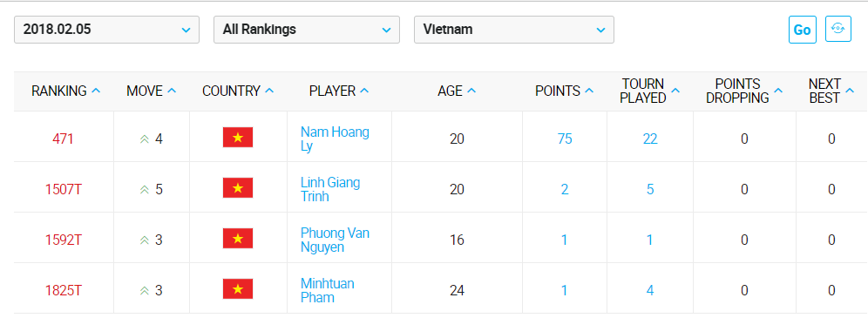The image size is (868, 318).
Task: Expand the All Rankings dropdown
Action: coord(307,30)
